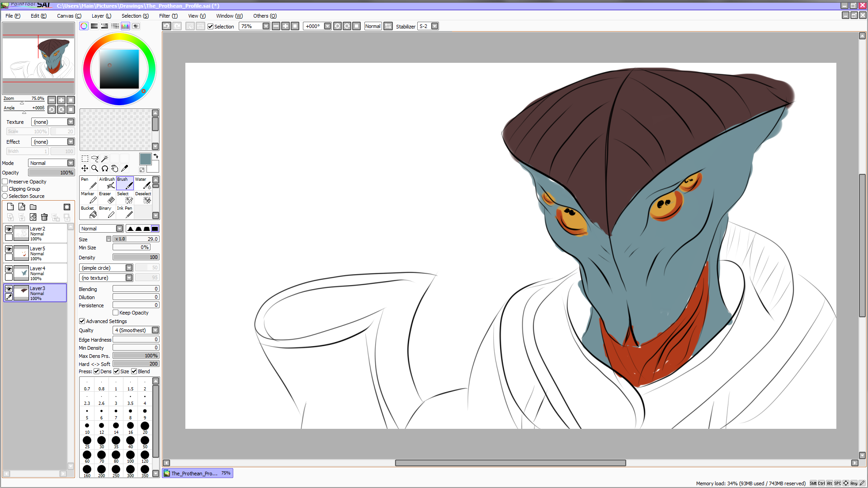Open the Stabilizer S-2 dropdown

coord(428,26)
